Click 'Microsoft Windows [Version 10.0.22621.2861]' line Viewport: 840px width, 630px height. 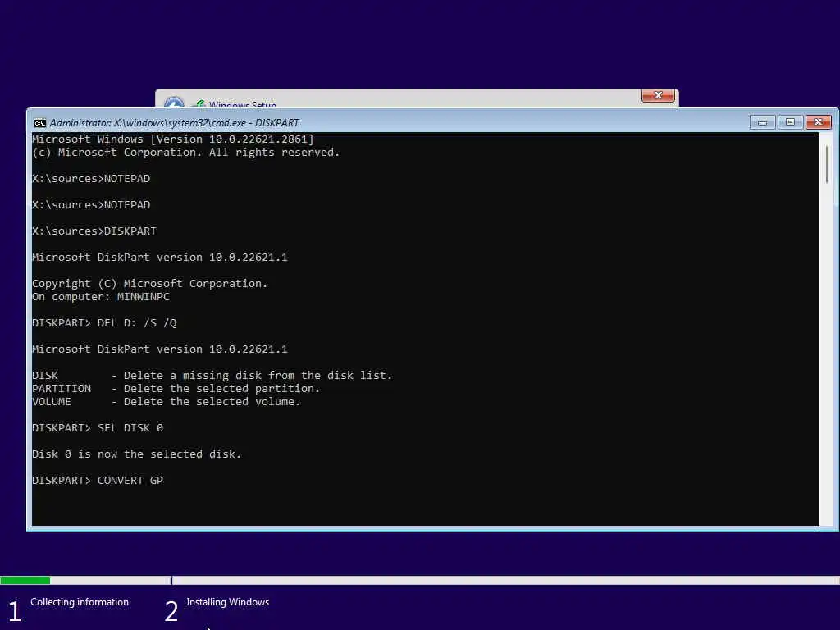click(x=173, y=139)
